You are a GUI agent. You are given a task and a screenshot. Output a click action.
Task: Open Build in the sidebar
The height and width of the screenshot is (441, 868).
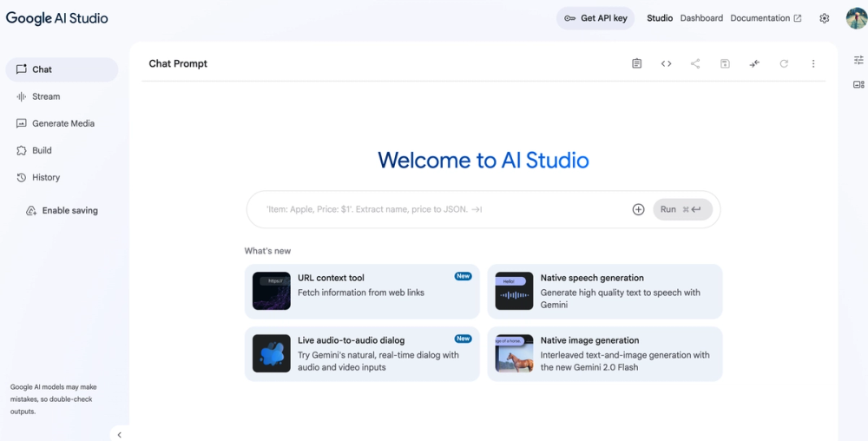click(62, 150)
